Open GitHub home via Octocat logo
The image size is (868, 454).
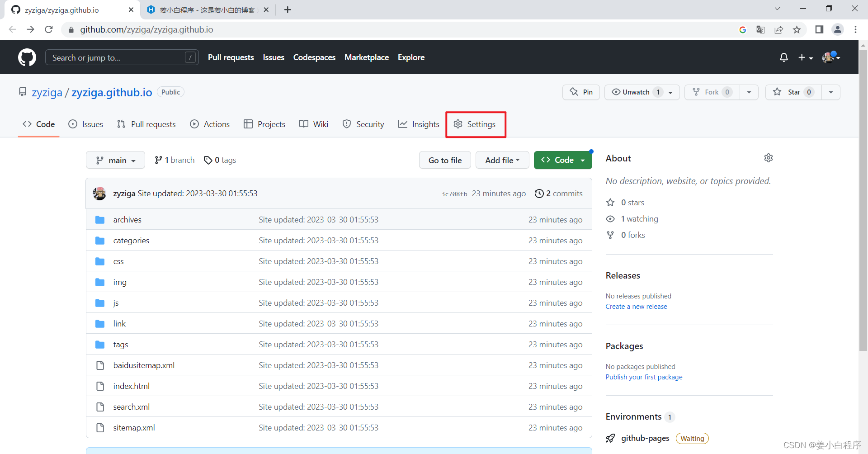(x=27, y=57)
